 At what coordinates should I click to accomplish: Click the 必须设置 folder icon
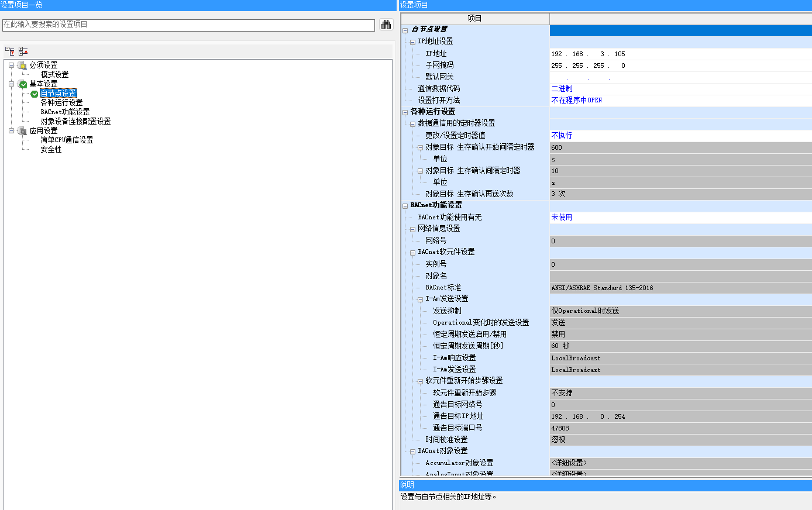tap(22, 66)
